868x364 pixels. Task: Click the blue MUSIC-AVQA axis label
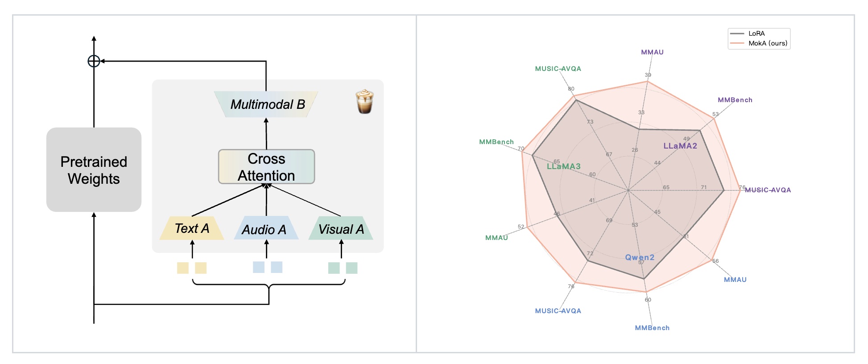(558, 311)
